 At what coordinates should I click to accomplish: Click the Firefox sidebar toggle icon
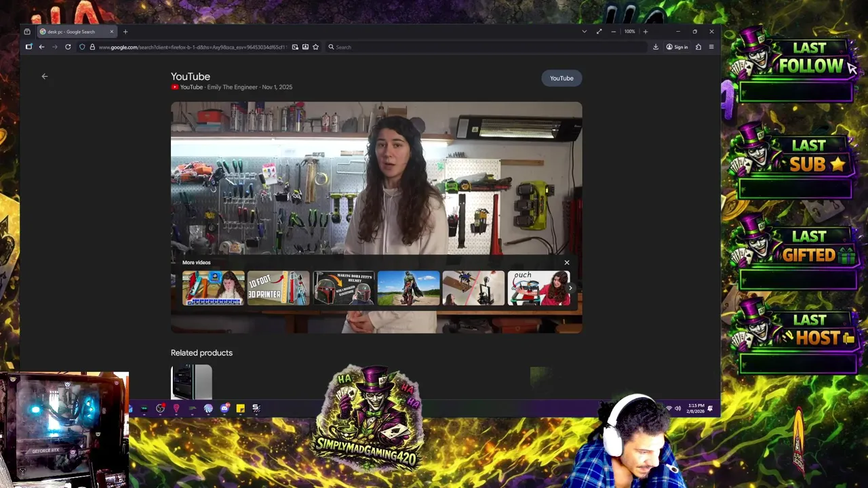coord(28,47)
